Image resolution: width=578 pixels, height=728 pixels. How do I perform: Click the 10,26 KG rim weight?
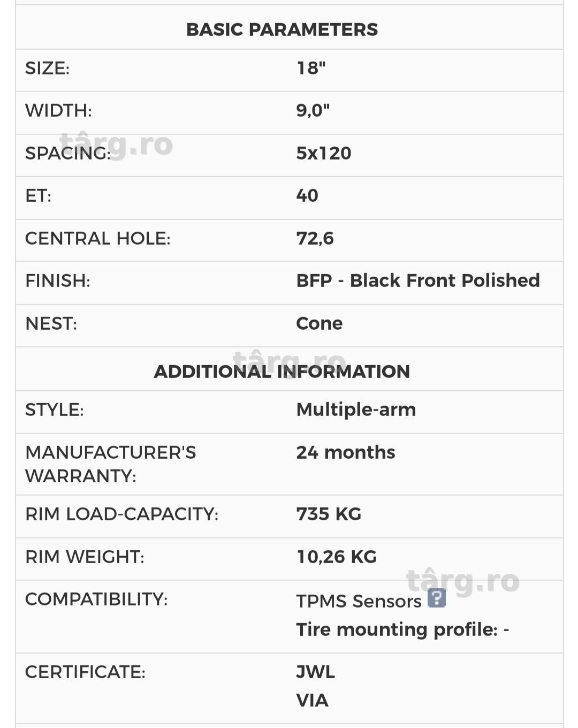tap(337, 557)
